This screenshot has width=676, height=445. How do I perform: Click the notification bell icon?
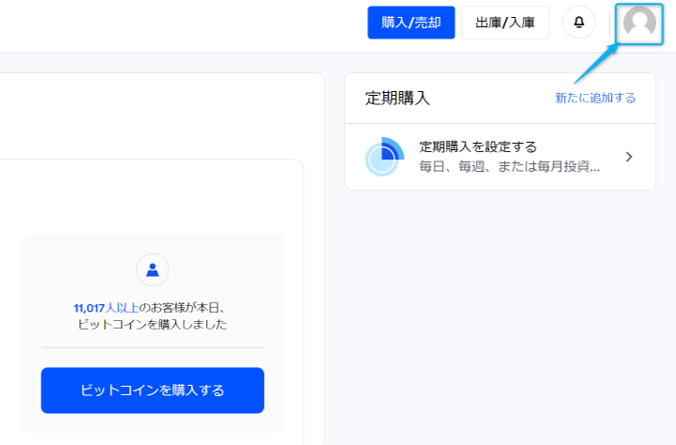pos(579,22)
